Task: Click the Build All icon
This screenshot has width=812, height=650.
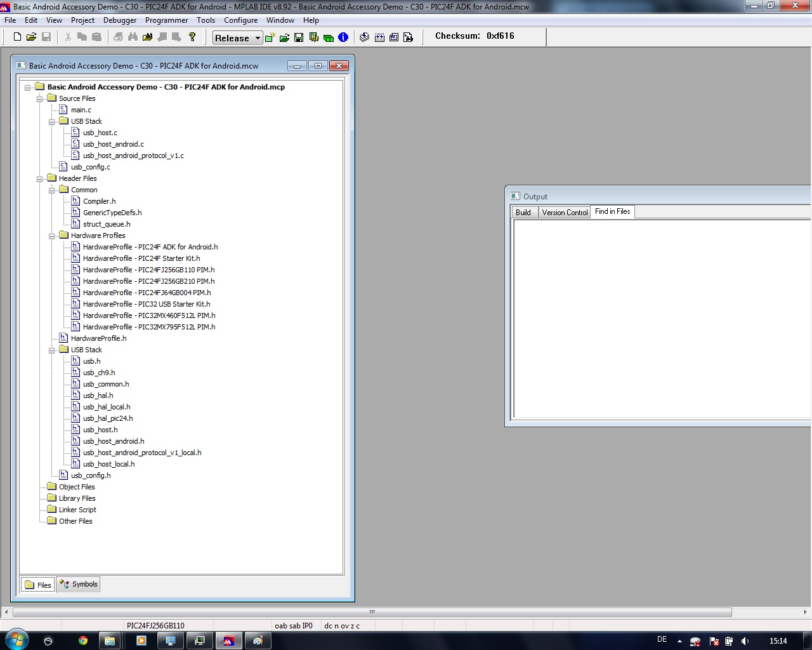Action: (x=379, y=37)
